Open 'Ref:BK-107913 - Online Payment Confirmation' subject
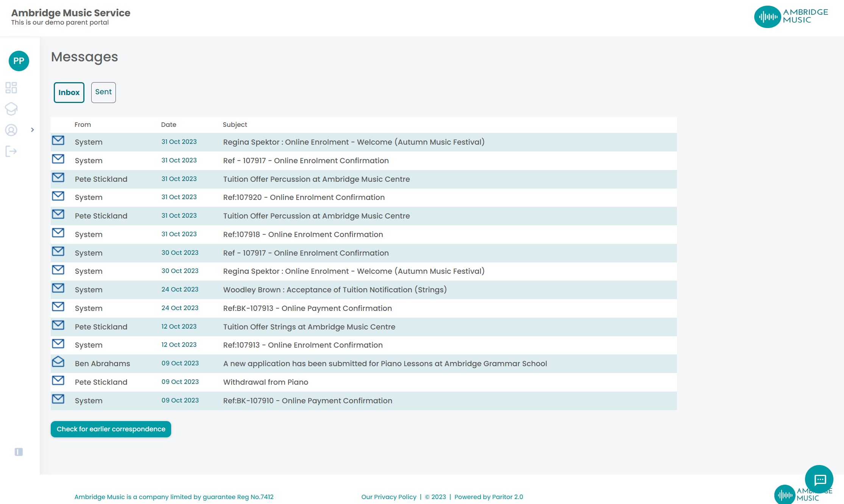The image size is (844, 504). [x=307, y=308]
